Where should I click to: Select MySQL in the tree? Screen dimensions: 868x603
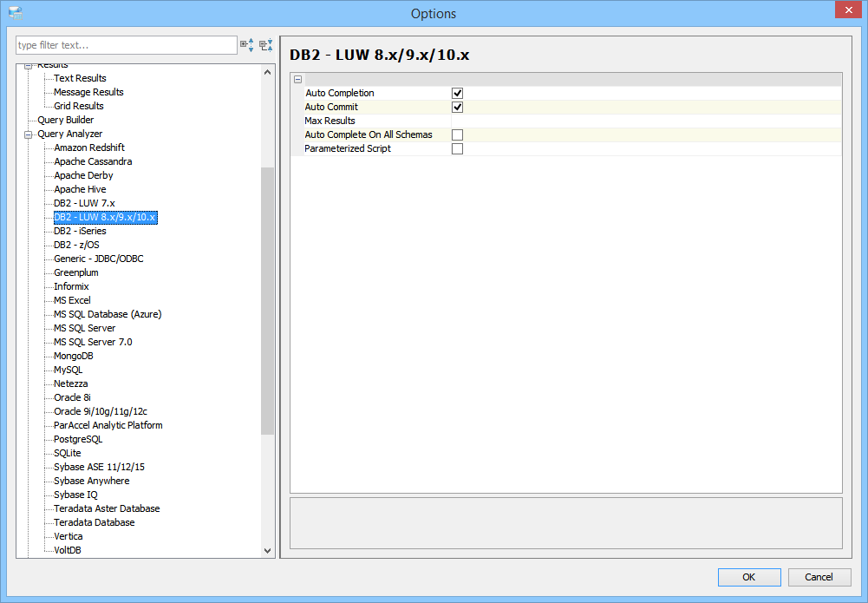click(69, 370)
